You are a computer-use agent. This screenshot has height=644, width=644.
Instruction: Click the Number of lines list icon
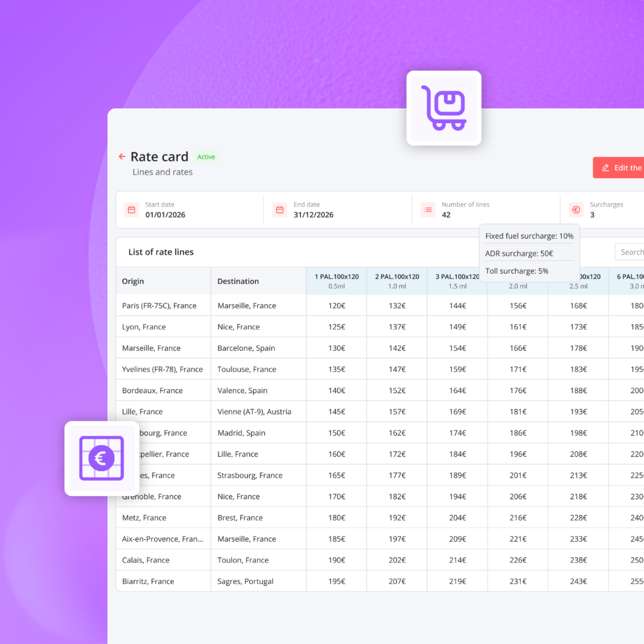coord(428,210)
